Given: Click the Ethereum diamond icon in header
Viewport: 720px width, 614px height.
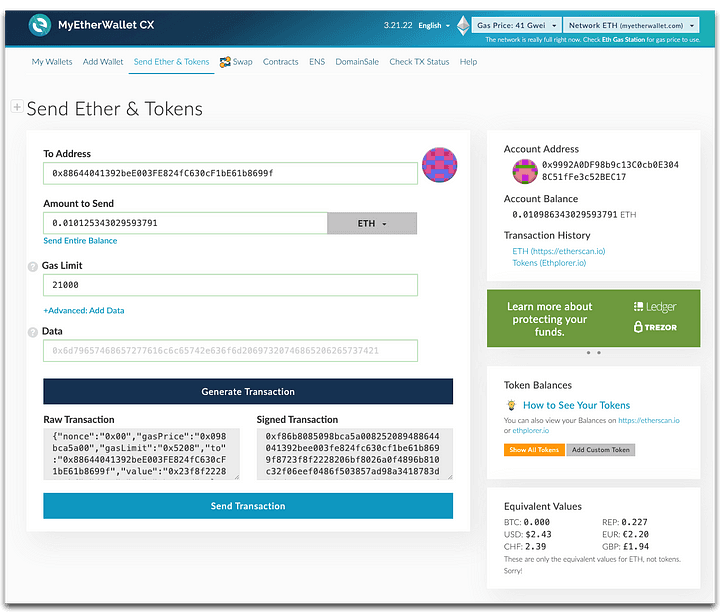Looking at the screenshot, I should (463, 25).
